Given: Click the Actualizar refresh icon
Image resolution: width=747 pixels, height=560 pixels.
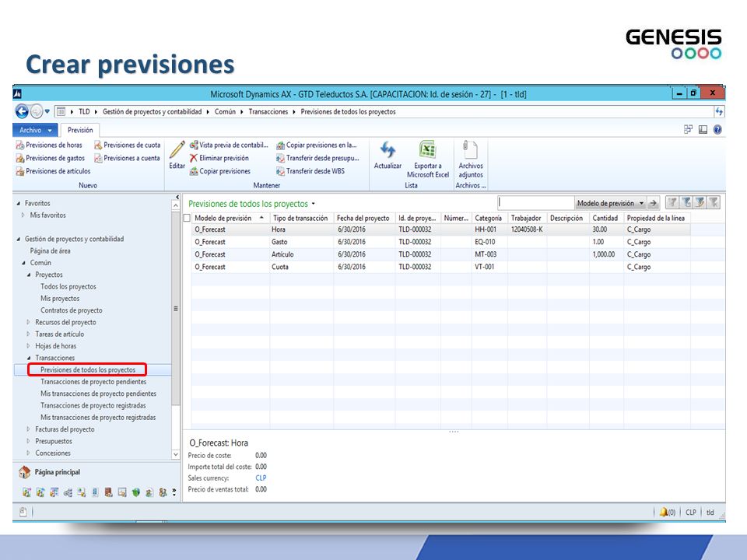Looking at the screenshot, I should click(388, 149).
